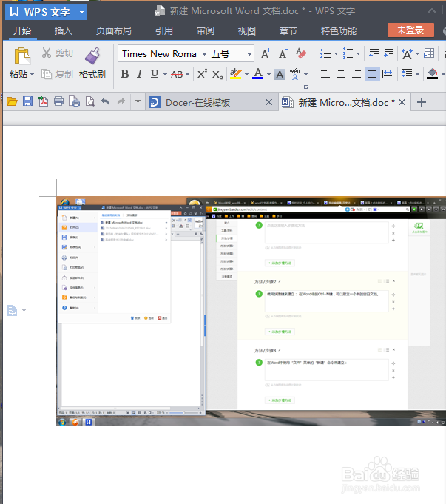Expand the Paste options arrow

tap(32, 75)
